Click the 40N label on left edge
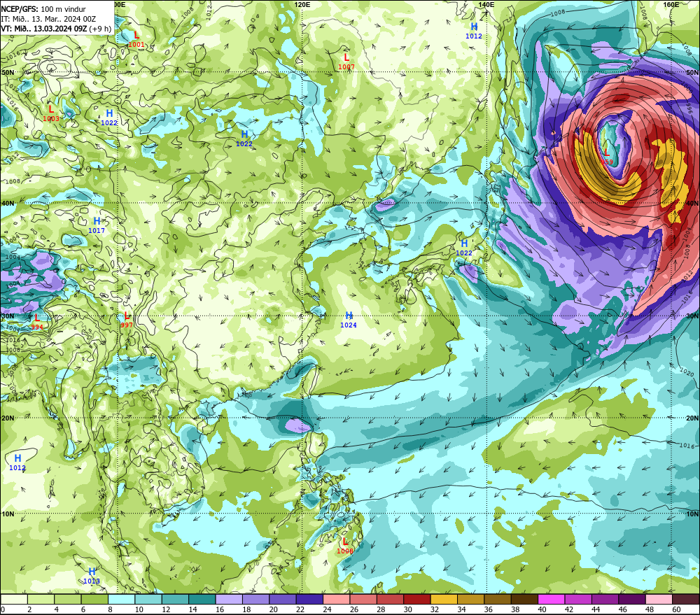Image resolution: width=700 pixels, height=615 pixels. [x=7, y=203]
